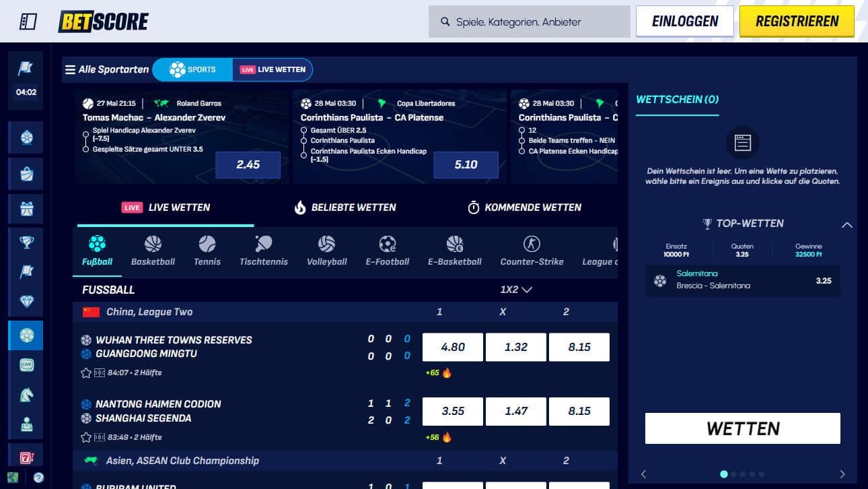Go to the previous top bet arrow
The width and height of the screenshot is (868, 489).
[643, 474]
